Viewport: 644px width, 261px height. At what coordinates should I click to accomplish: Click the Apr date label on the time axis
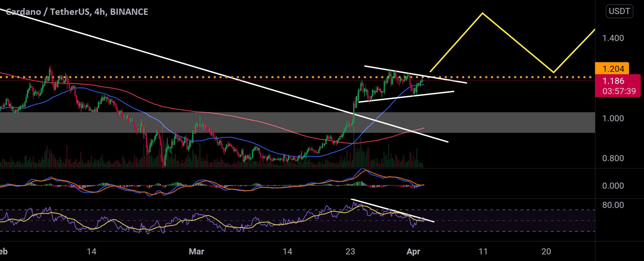(413, 251)
